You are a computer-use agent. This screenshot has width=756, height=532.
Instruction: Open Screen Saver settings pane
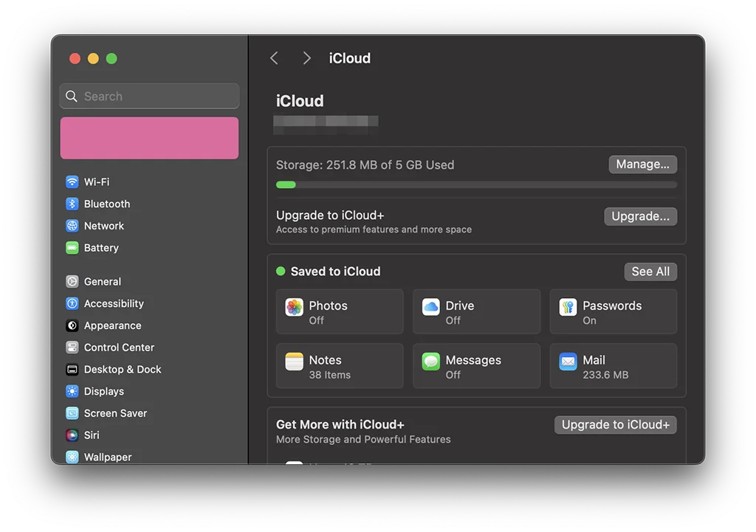coord(149,413)
